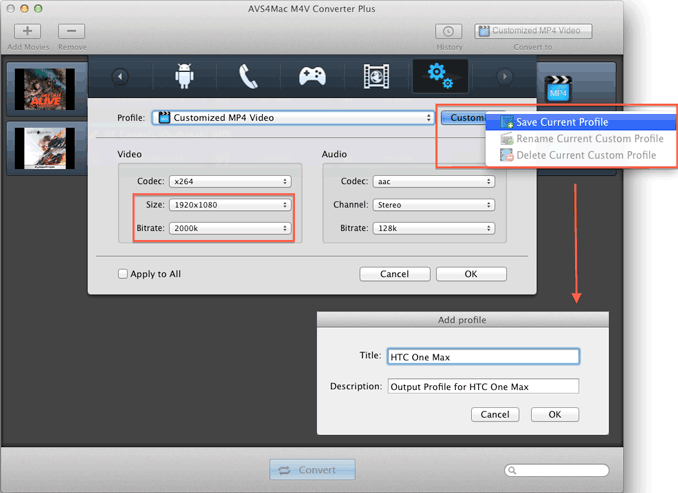Select the first movie thumbnail
Viewport: 678px width, 493px height.
45,89
